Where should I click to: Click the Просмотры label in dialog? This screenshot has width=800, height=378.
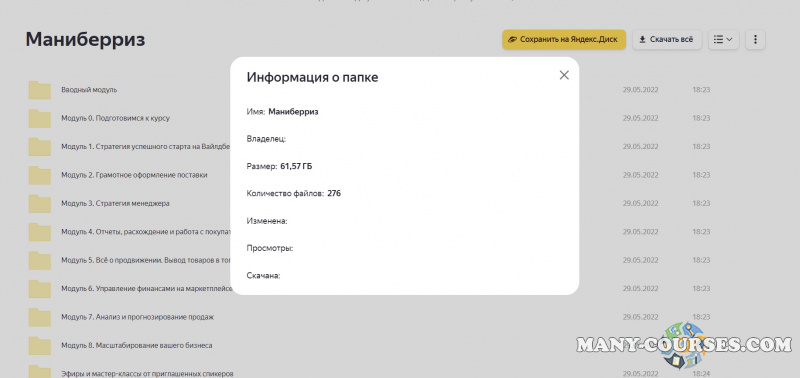(270, 248)
